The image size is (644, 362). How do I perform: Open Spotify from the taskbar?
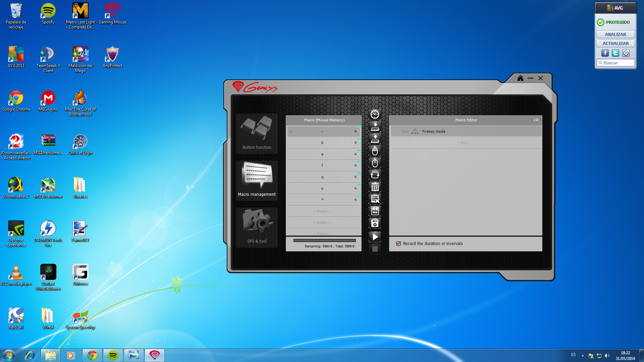(x=113, y=355)
